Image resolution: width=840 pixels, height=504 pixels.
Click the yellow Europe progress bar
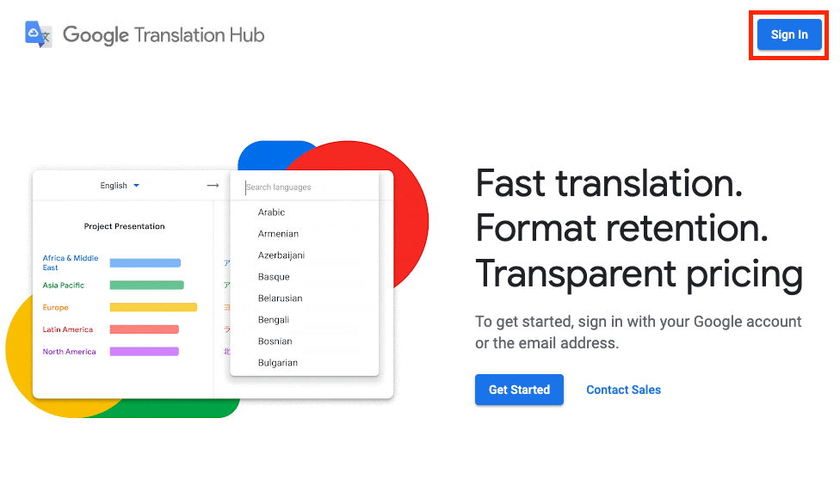pyautogui.click(x=152, y=306)
